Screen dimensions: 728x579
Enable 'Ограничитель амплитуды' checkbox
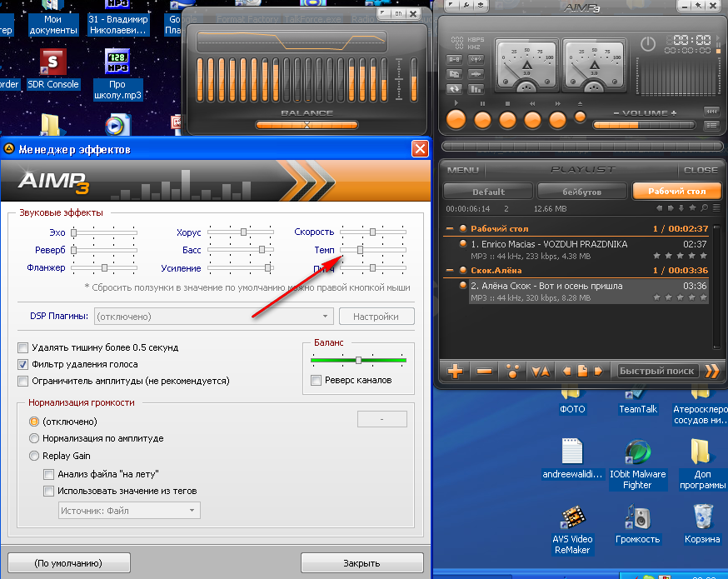click(x=22, y=382)
